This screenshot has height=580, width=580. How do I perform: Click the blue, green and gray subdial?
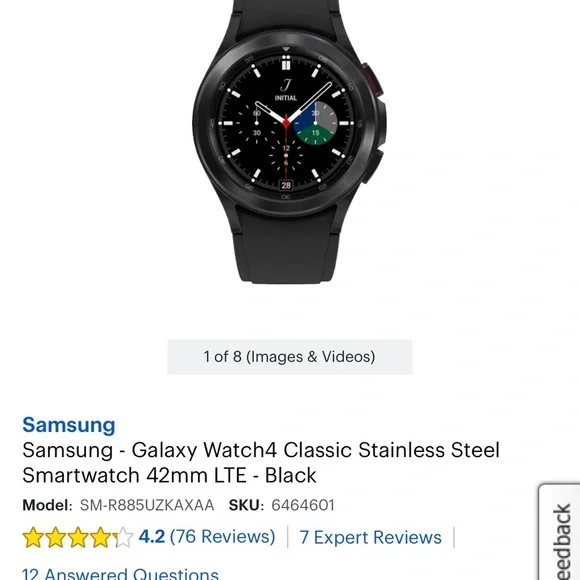click(315, 124)
